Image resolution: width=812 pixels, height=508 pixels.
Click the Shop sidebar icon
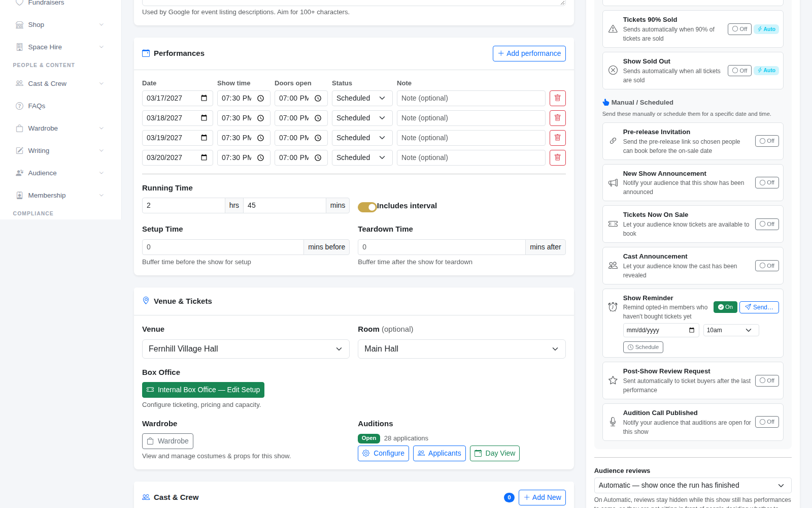click(19, 24)
